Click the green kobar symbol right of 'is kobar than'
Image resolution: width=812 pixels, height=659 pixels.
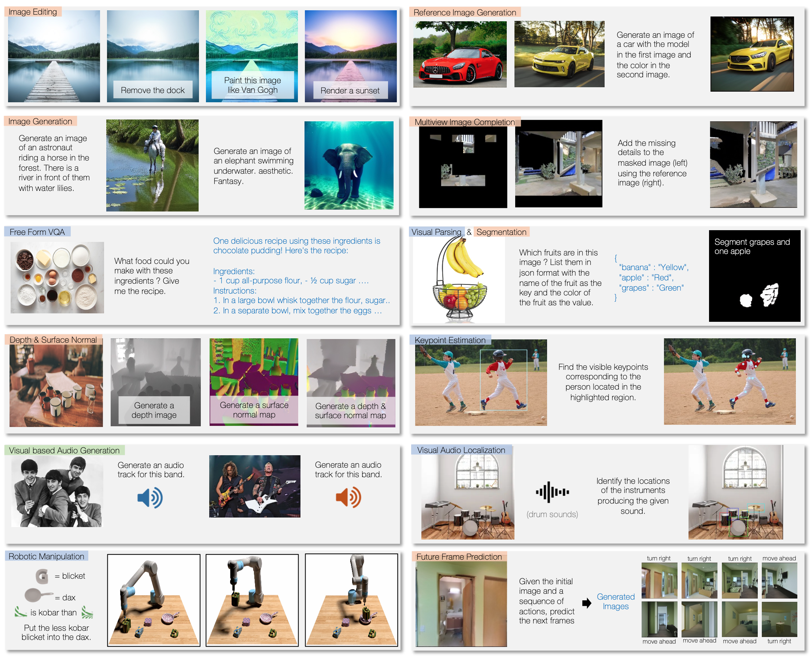87,612
